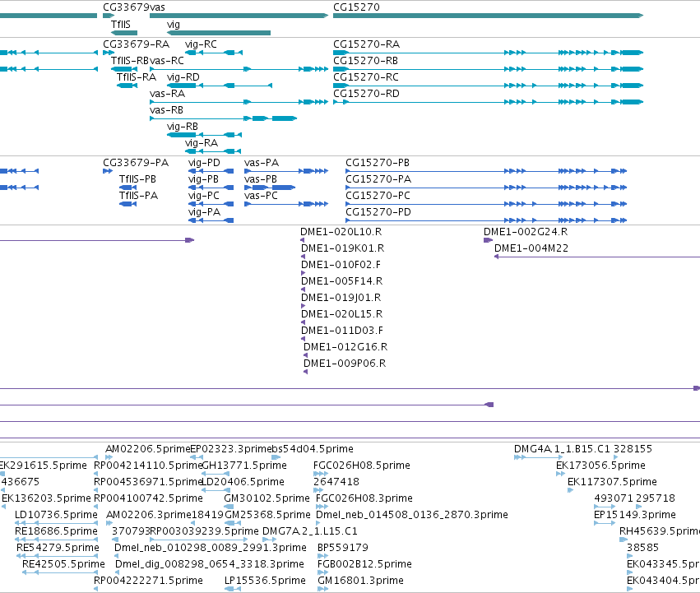Screen dimensions: 700x593
Task: Select the vig-PD CDS label
Action: [x=204, y=163]
